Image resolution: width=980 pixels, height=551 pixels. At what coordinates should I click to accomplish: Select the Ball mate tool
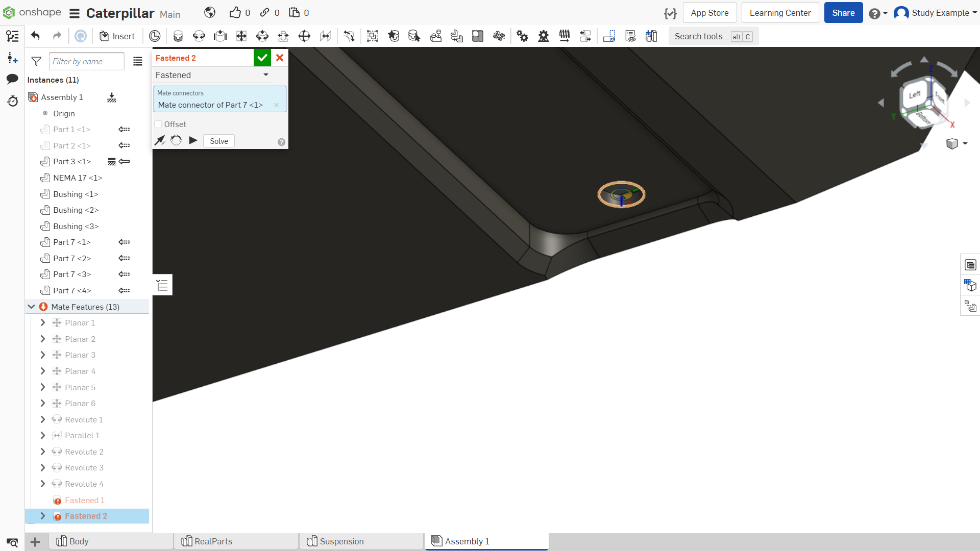click(x=304, y=36)
